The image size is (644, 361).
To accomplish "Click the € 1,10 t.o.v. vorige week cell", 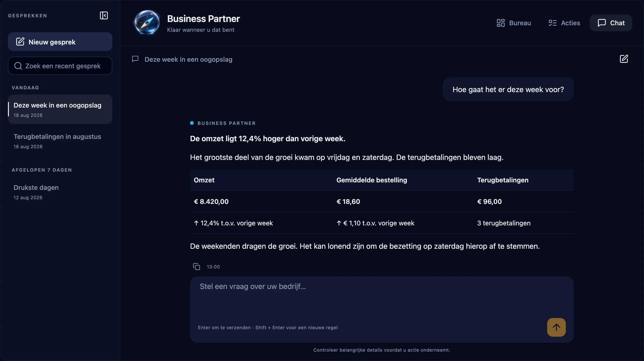I will click(x=375, y=223).
